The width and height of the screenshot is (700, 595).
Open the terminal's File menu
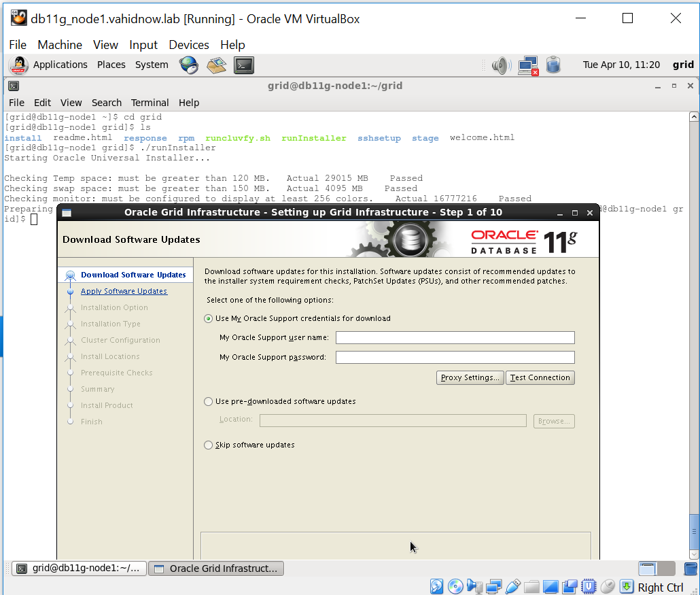tap(16, 103)
